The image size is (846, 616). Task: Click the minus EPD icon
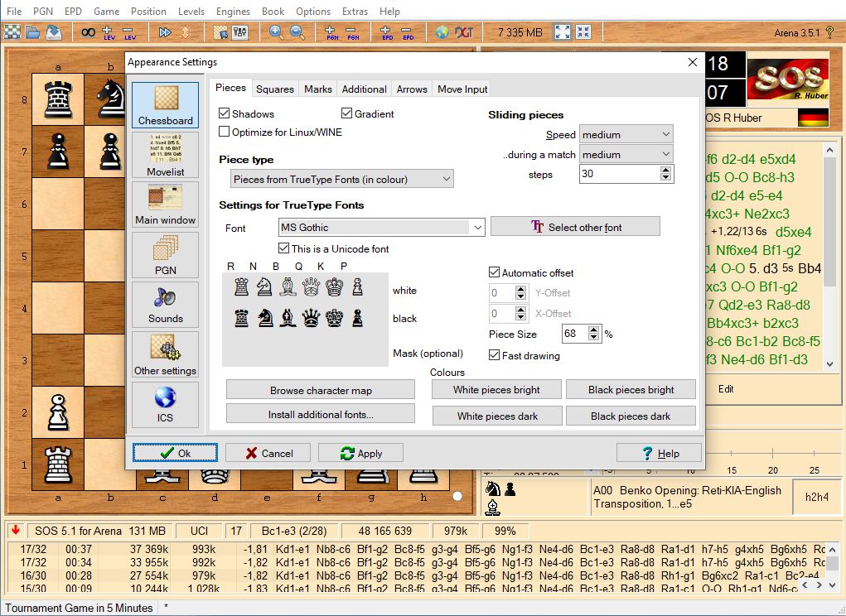pos(408,32)
